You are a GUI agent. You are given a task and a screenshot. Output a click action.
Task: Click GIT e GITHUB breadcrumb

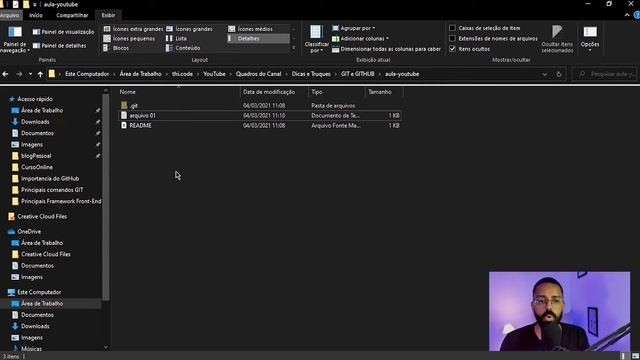pyautogui.click(x=358, y=74)
